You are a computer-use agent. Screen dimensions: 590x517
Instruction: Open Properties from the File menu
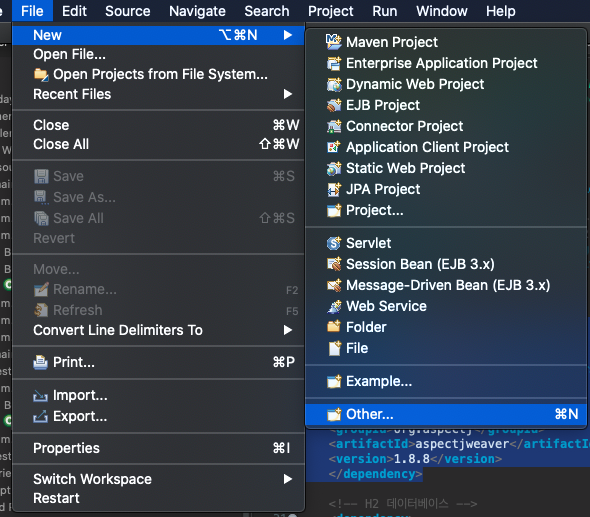pyautogui.click(x=158, y=448)
